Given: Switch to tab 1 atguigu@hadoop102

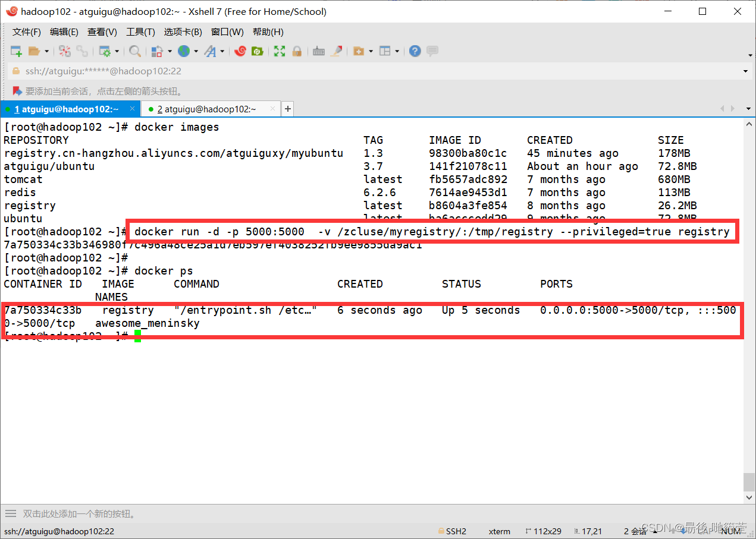Looking at the screenshot, I should pyautogui.click(x=70, y=109).
